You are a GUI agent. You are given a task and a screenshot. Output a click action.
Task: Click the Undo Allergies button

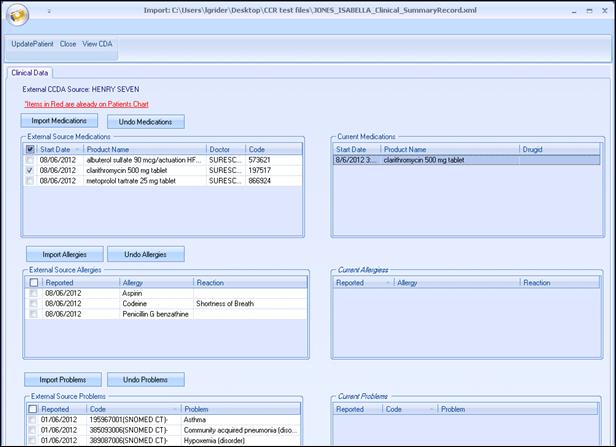click(x=146, y=254)
